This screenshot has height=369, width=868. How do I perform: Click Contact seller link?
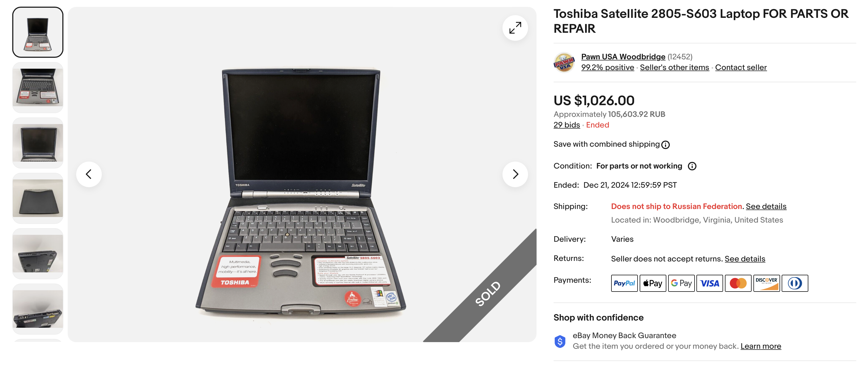click(741, 67)
